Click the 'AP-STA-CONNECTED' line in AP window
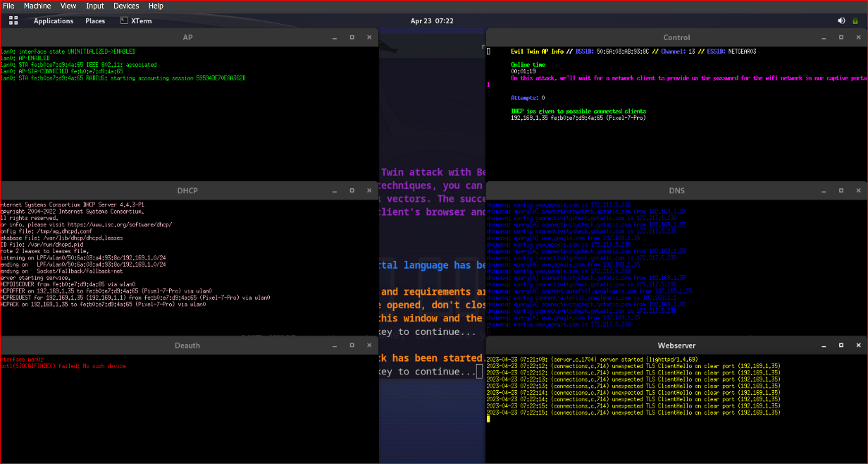Screen dimensions: 868x464 [62, 71]
